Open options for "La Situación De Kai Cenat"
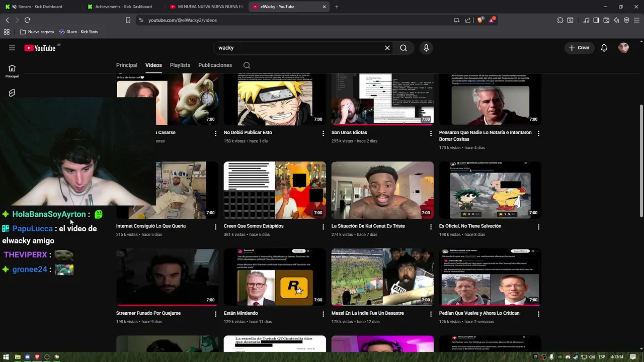 pos(431,227)
